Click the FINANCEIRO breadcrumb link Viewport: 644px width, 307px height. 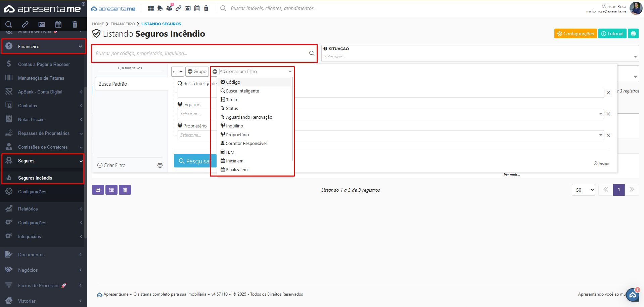(x=123, y=24)
